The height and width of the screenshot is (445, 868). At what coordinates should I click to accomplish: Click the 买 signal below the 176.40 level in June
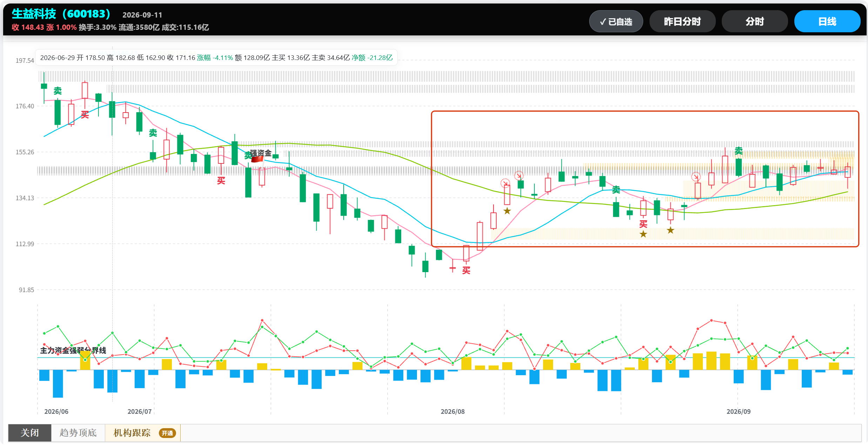click(x=85, y=115)
